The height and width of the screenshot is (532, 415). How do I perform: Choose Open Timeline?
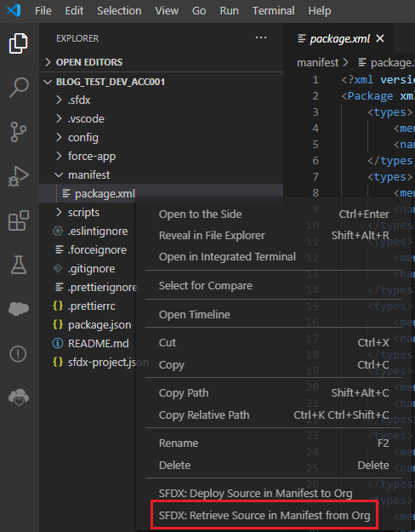click(274, 314)
